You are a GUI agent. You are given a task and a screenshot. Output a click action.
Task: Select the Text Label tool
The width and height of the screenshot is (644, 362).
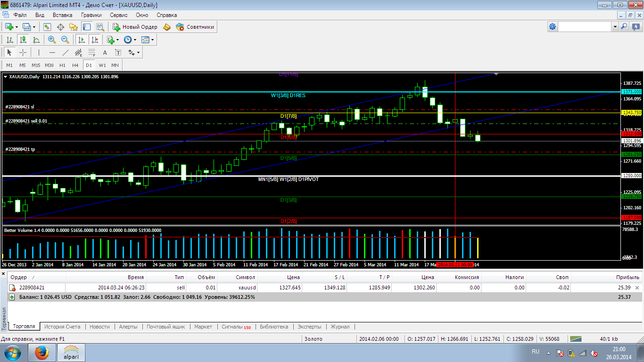pos(118,52)
